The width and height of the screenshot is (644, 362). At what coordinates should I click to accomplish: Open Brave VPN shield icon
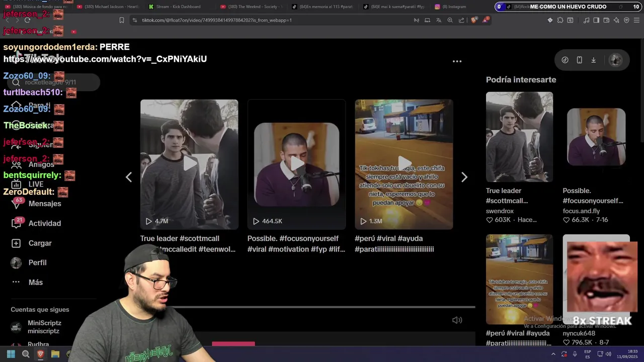(626, 20)
